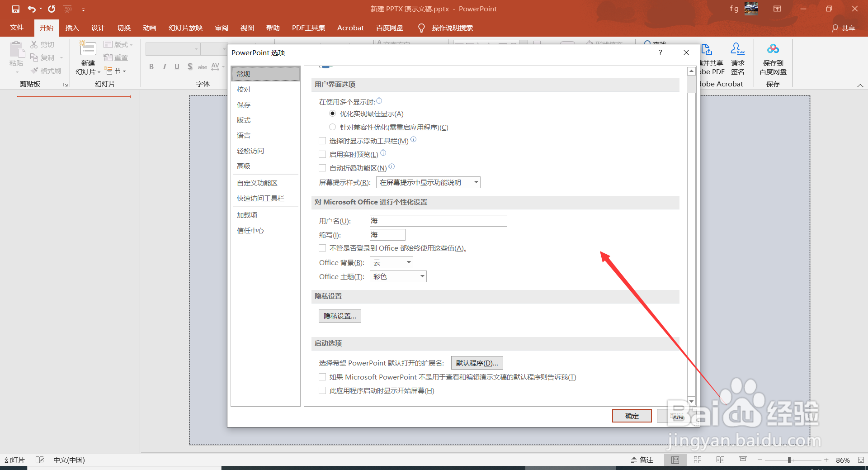868x470 pixels.
Task: Enable Live Preview checkbox
Action: 322,154
